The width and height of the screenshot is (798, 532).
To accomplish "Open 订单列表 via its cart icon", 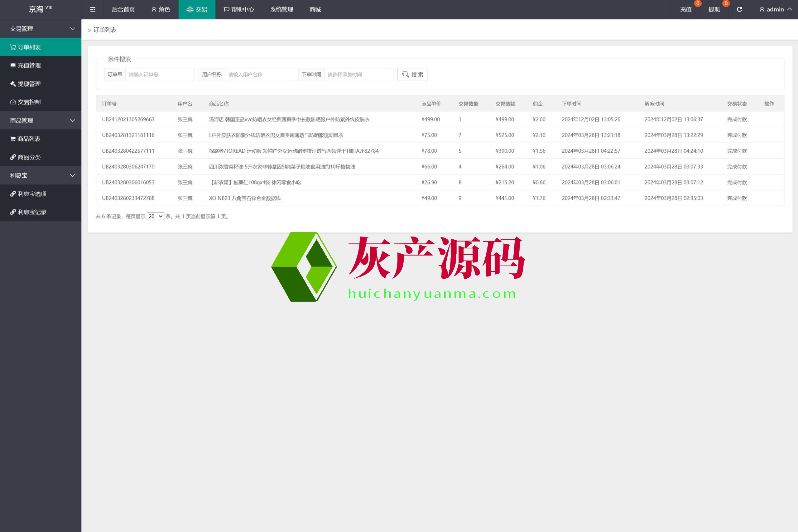I will [13, 47].
